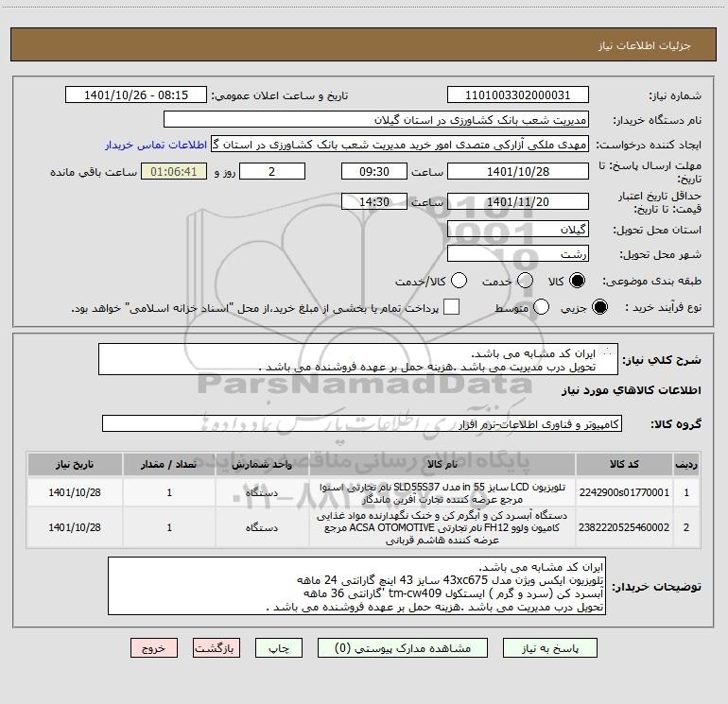728x704 pixels.
Task: Click the واحد شمارش column header
Action: 262,464
